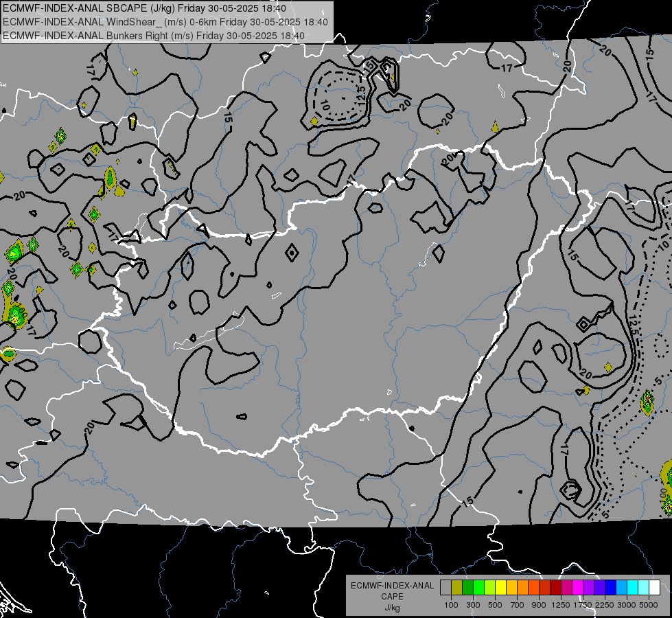Click the pure yellow legend swatch
The height and width of the screenshot is (618, 672).
[x=500, y=588]
